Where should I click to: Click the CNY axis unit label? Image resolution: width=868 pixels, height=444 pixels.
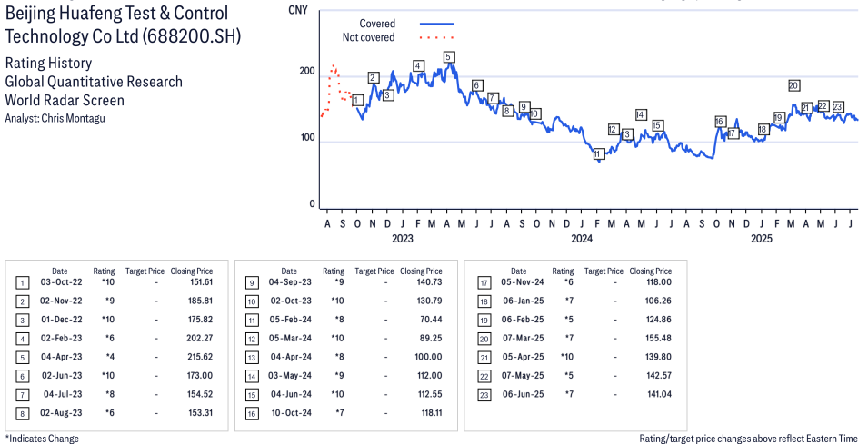click(x=299, y=9)
